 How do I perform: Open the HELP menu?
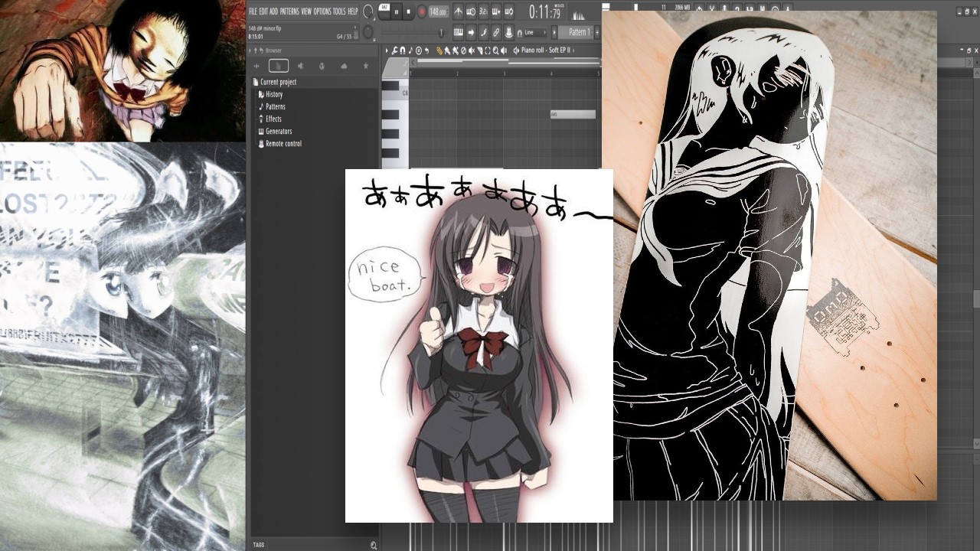353,11
